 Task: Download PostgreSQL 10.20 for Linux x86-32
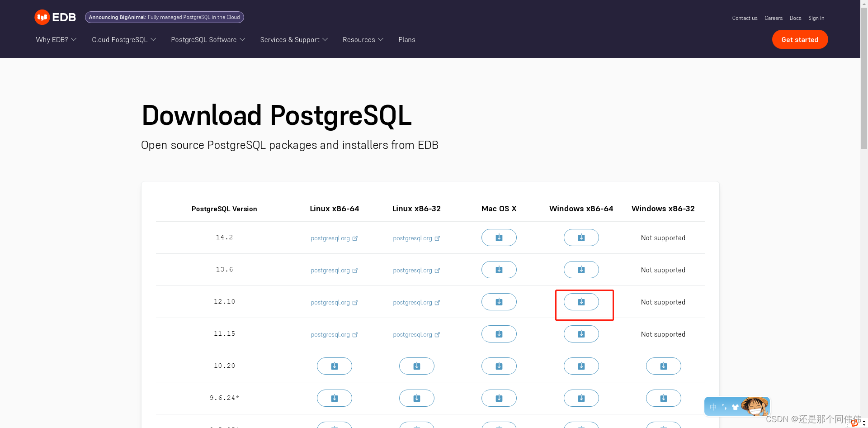[416, 366]
